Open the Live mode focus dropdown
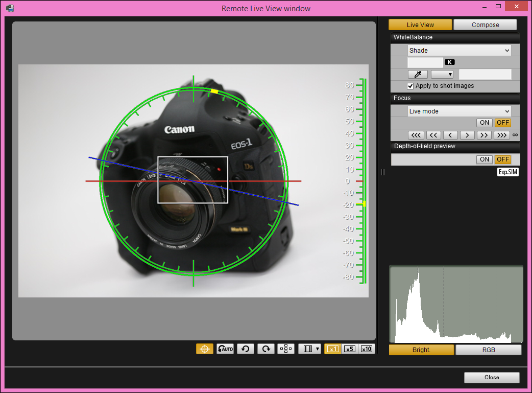532x393 pixels. (x=459, y=111)
